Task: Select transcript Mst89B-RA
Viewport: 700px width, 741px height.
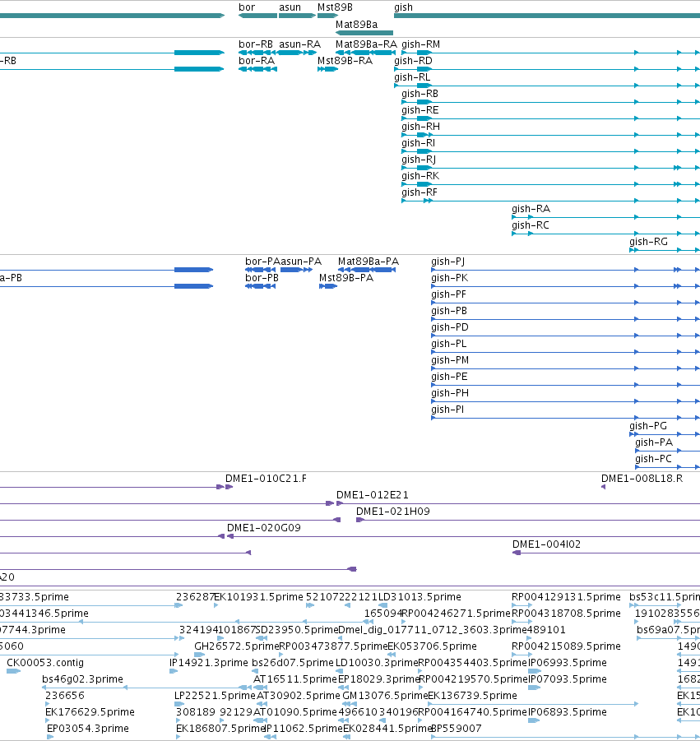Action: click(345, 61)
